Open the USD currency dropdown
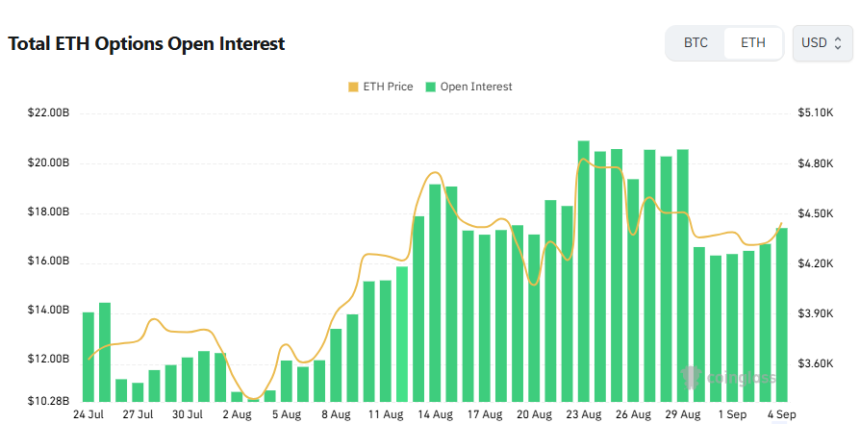This screenshot has width=860, height=424. click(821, 43)
